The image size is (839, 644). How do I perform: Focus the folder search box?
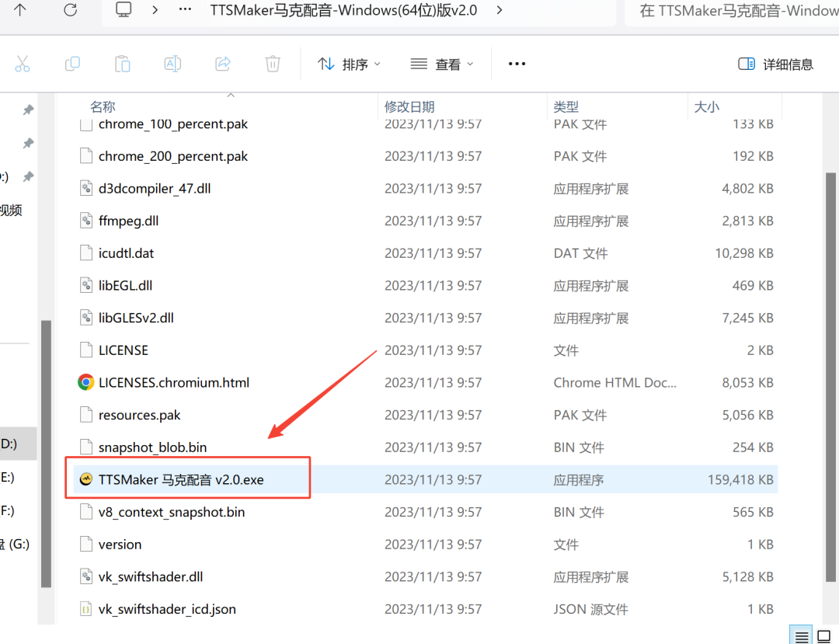coord(733,11)
